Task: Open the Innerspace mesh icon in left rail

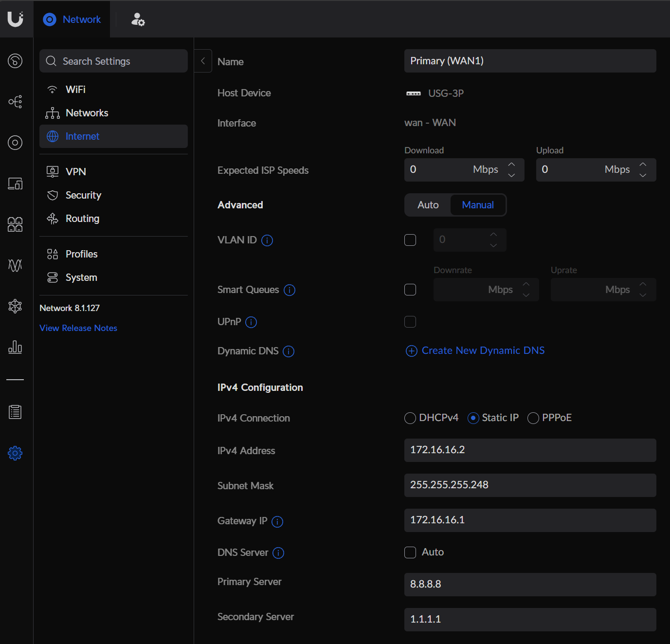Action: pos(15,306)
